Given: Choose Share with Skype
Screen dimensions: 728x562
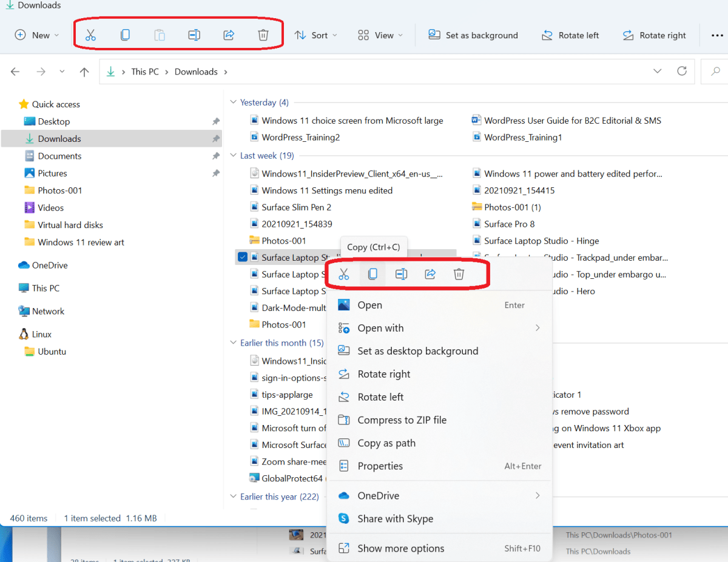Looking at the screenshot, I should point(440,519).
